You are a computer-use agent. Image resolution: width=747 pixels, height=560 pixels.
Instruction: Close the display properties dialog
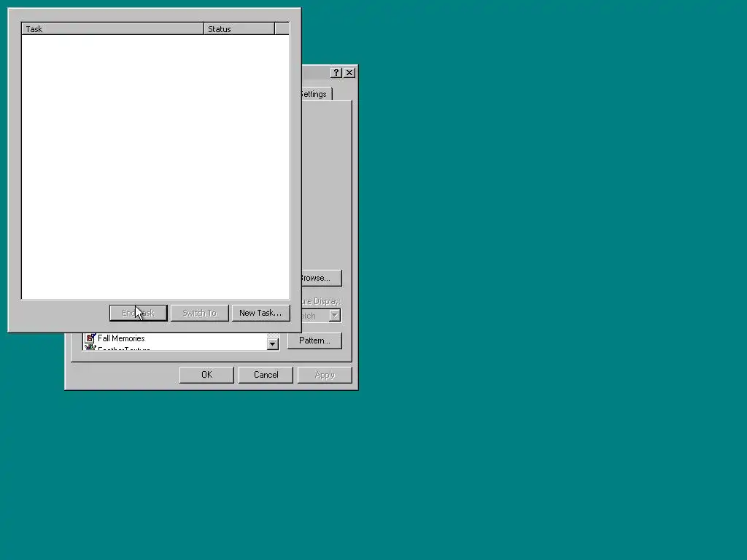click(x=349, y=72)
